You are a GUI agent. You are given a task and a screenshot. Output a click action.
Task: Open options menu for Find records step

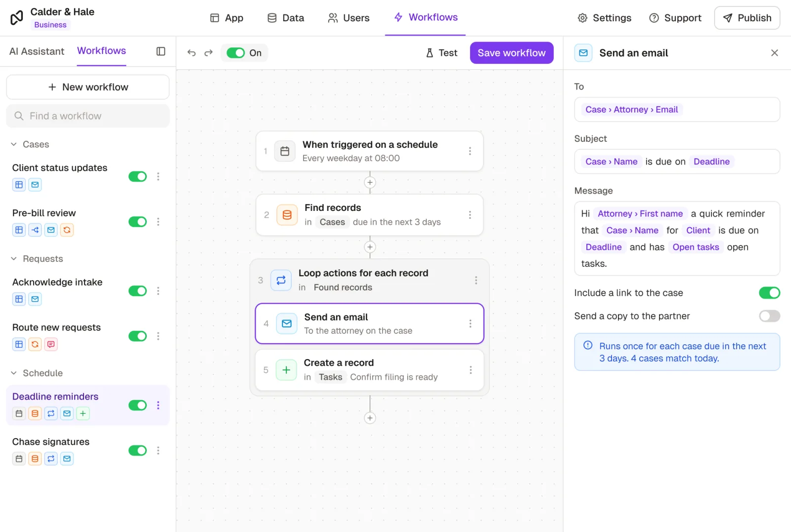coord(470,215)
